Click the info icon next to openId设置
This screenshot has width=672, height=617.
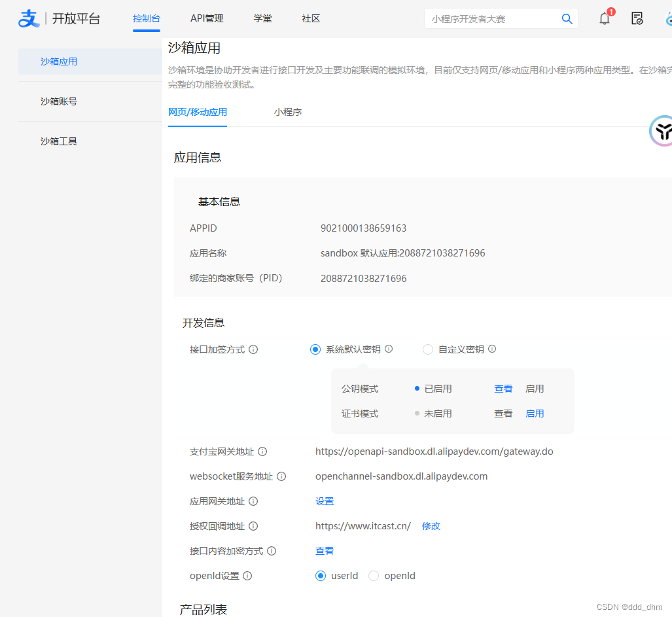pos(247,576)
